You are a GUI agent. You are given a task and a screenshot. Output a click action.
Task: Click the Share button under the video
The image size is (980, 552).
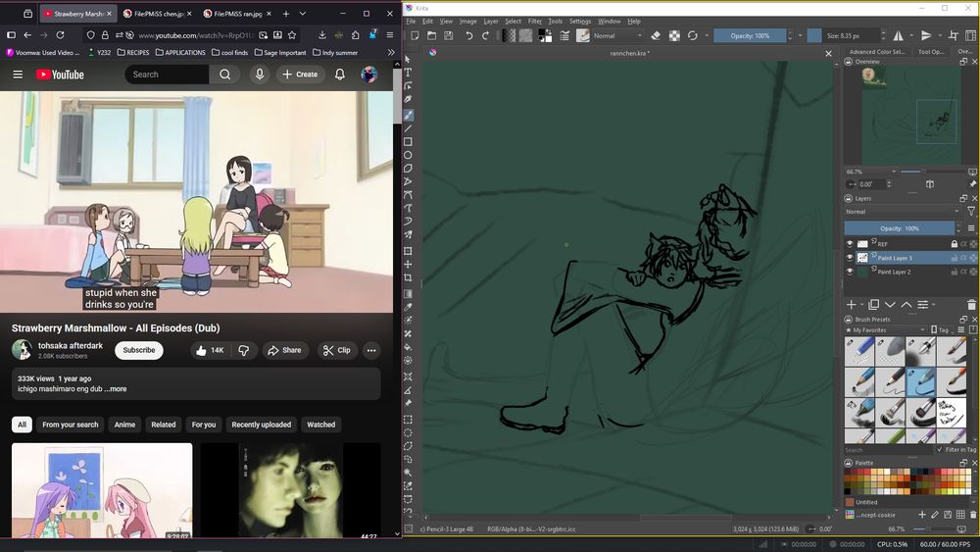pos(284,350)
